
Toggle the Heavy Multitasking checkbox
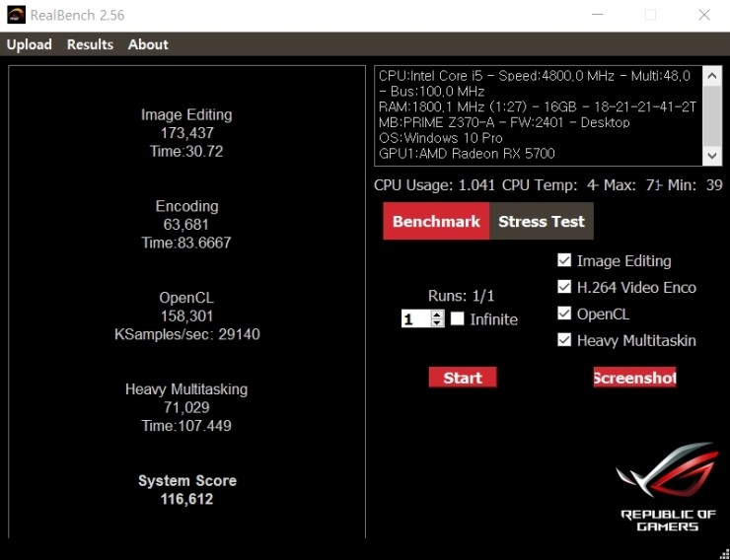click(564, 340)
